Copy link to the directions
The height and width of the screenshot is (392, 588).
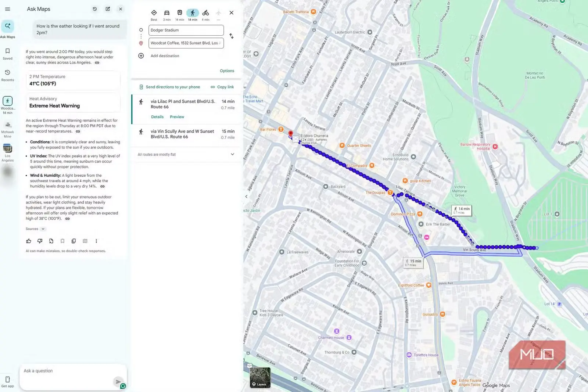[222, 87]
